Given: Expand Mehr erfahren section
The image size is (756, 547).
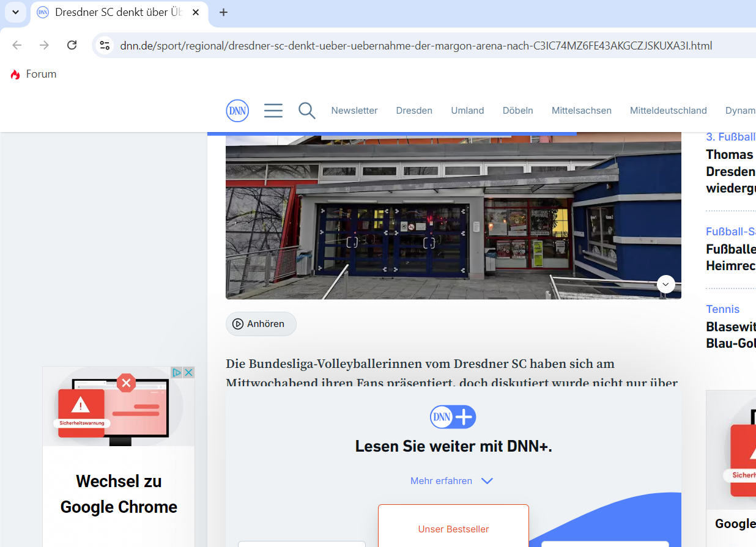Looking at the screenshot, I should pyautogui.click(x=451, y=481).
